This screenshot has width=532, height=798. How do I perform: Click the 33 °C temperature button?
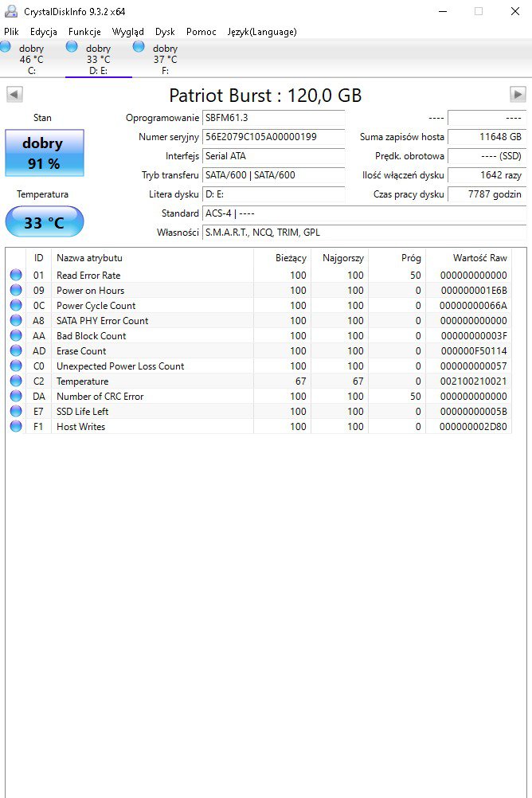click(45, 222)
